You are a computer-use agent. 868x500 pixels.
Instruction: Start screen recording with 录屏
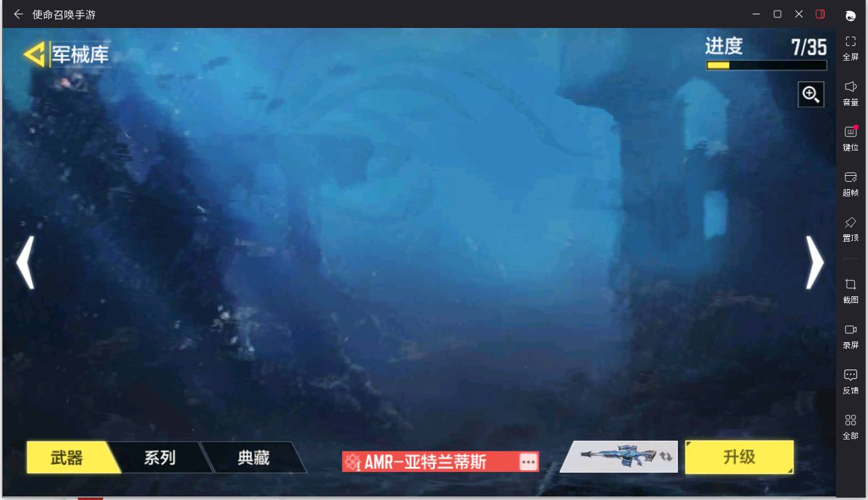(850, 336)
